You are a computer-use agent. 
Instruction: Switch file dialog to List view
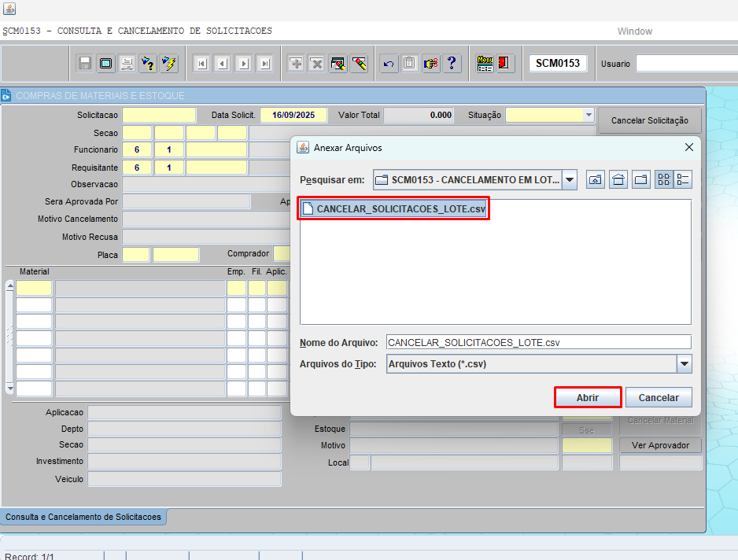(x=664, y=179)
